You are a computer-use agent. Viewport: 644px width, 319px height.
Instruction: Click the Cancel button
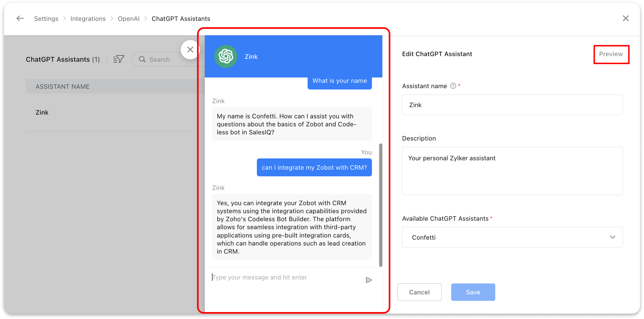419,292
